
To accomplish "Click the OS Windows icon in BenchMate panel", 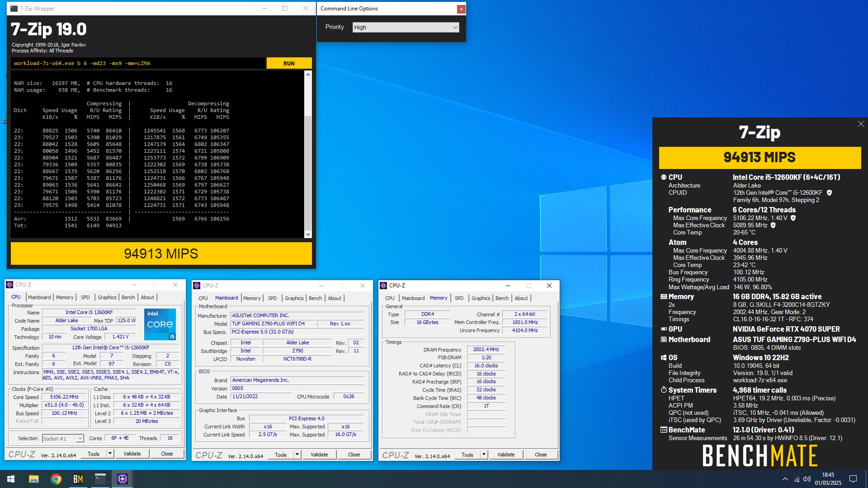I will pos(664,358).
